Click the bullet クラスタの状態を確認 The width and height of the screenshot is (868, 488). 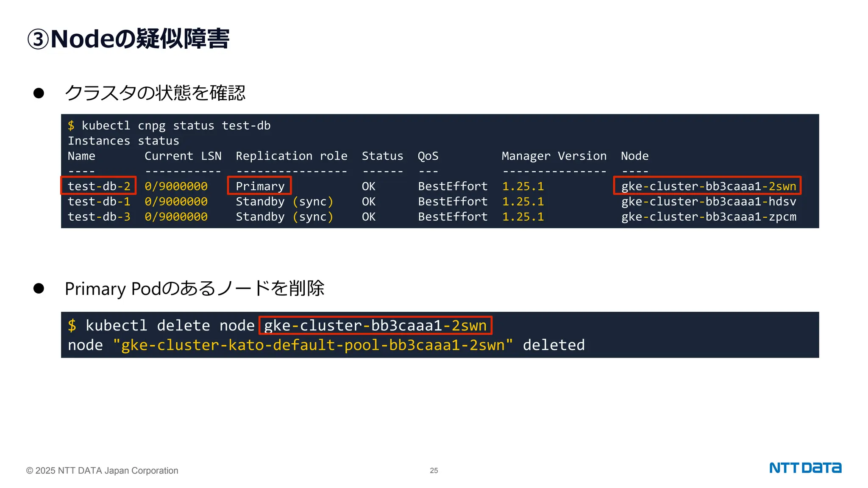point(155,93)
